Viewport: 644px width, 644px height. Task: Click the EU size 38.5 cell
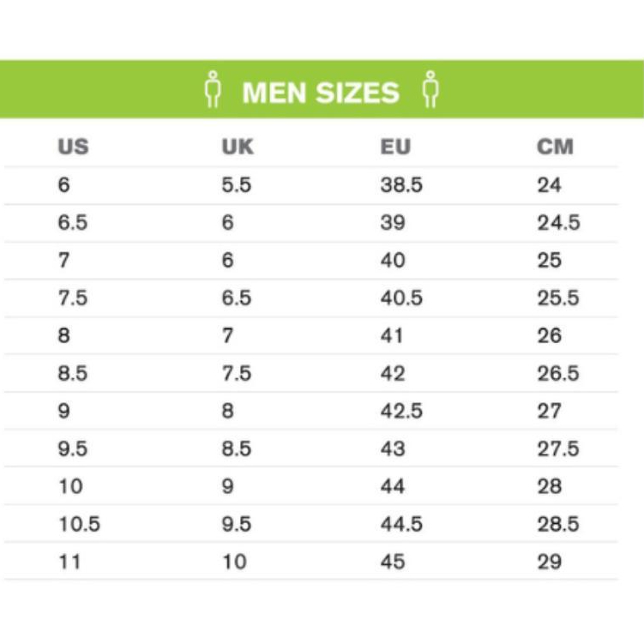tap(401, 185)
